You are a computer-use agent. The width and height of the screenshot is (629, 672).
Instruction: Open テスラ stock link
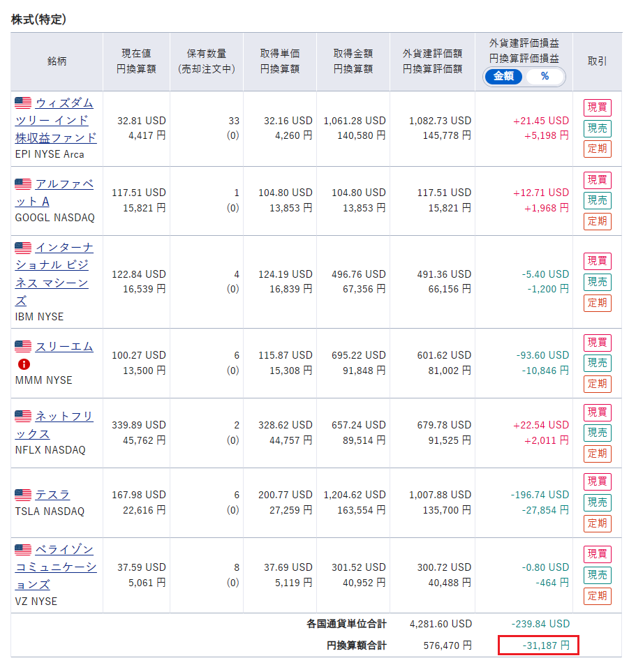[x=52, y=495]
